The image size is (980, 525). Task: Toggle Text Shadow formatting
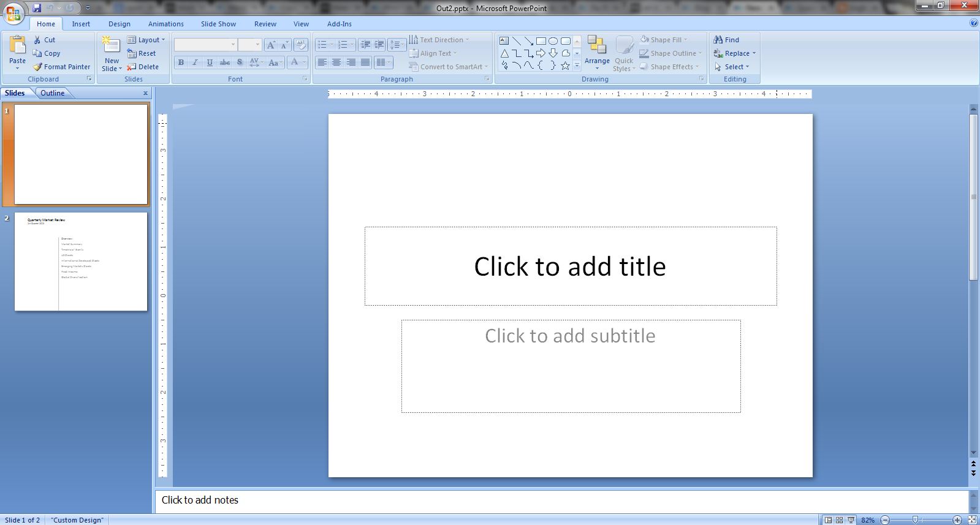pos(240,62)
